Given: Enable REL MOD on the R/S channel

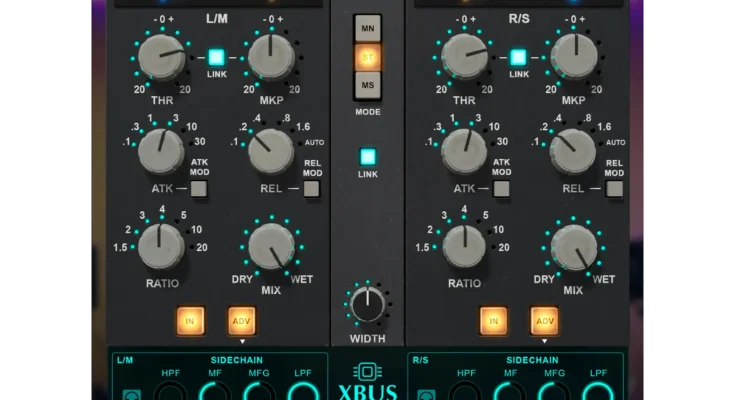Looking at the screenshot, I should 614,188.
